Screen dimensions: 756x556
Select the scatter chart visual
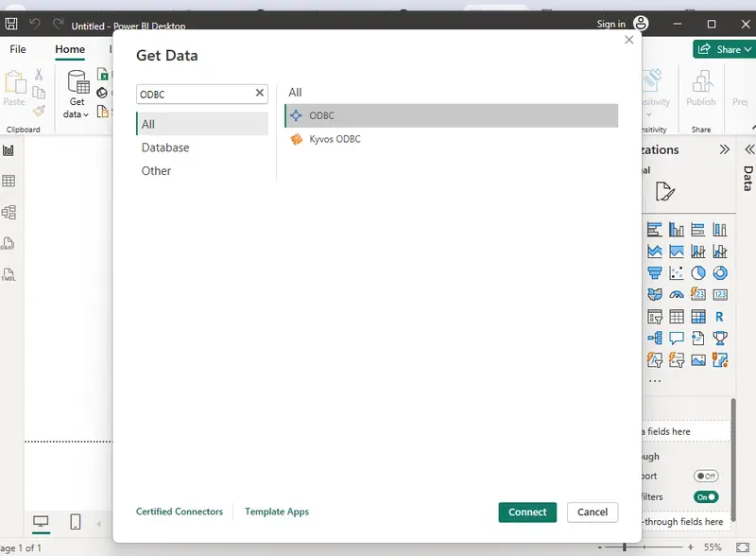pyautogui.click(x=677, y=273)
